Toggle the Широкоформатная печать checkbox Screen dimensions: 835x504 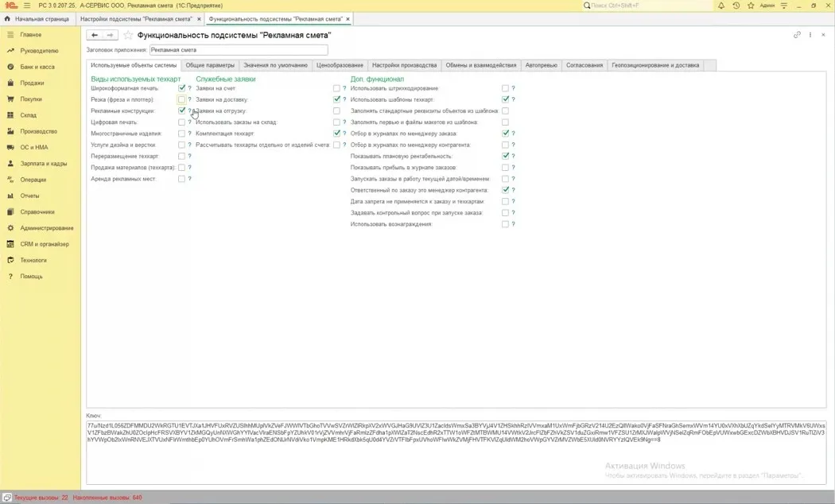(181, 88)
